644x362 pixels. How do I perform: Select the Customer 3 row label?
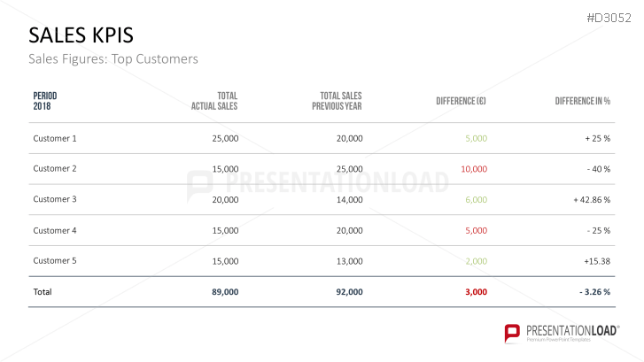click(55, 199)
